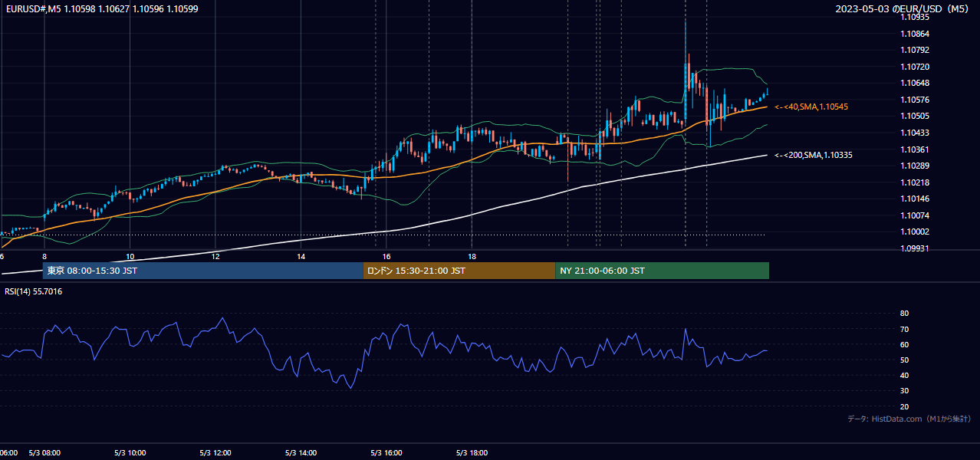Click the 5/3 12:00 bottom time label
Screen dimensions: 980x460
pos(215,453)
